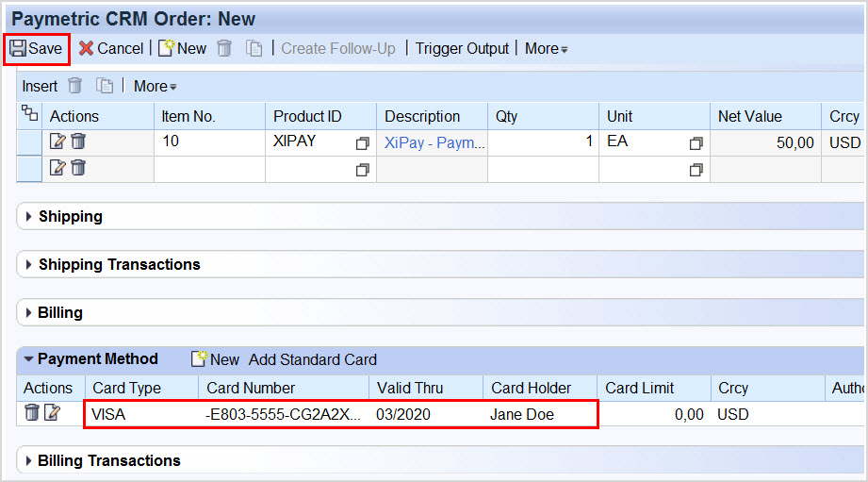The width and height of the screenshot is (868, 482).
Task: Edit the VISA payment card entry
Action: pyautogui.click(x=52, y=412)
